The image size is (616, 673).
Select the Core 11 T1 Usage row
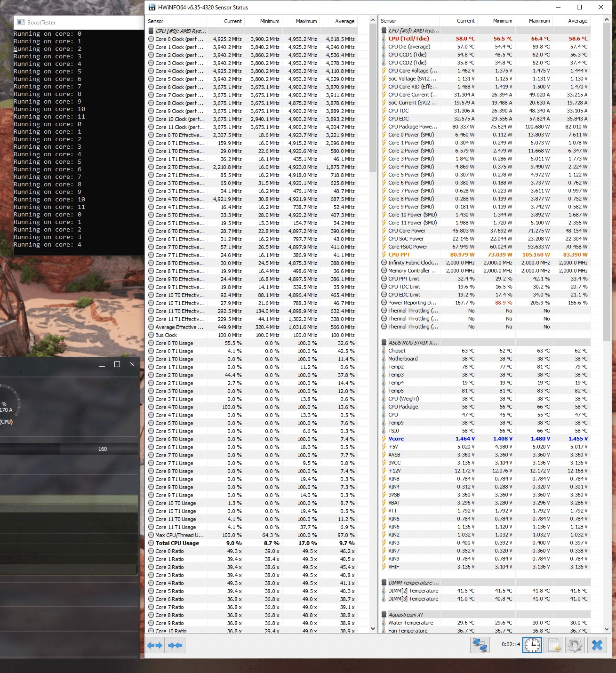[x=252, y=527]
